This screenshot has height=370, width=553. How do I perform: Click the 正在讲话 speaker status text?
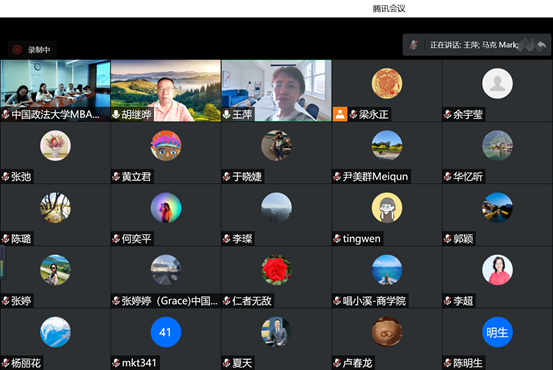coord(474,45)
